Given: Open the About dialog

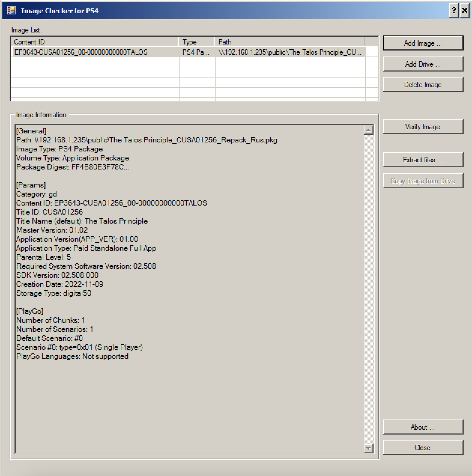Looking at the screenshot, I should point(423,427).
